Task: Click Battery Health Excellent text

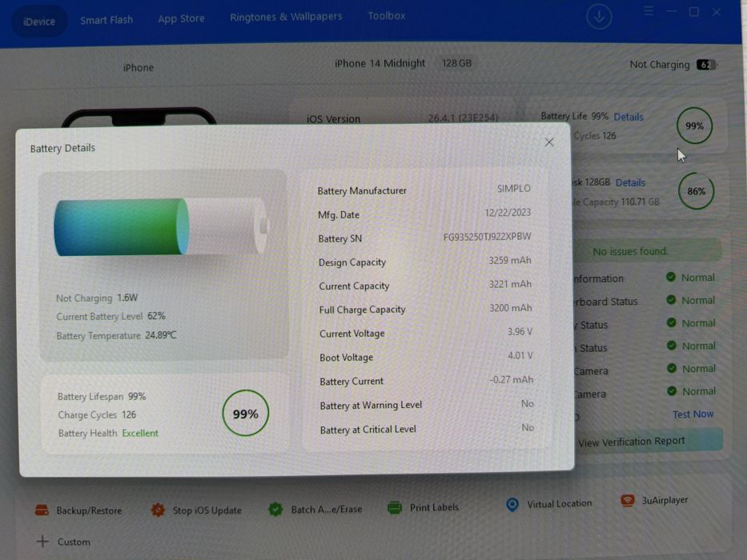Action: click(x=140, y=433)
